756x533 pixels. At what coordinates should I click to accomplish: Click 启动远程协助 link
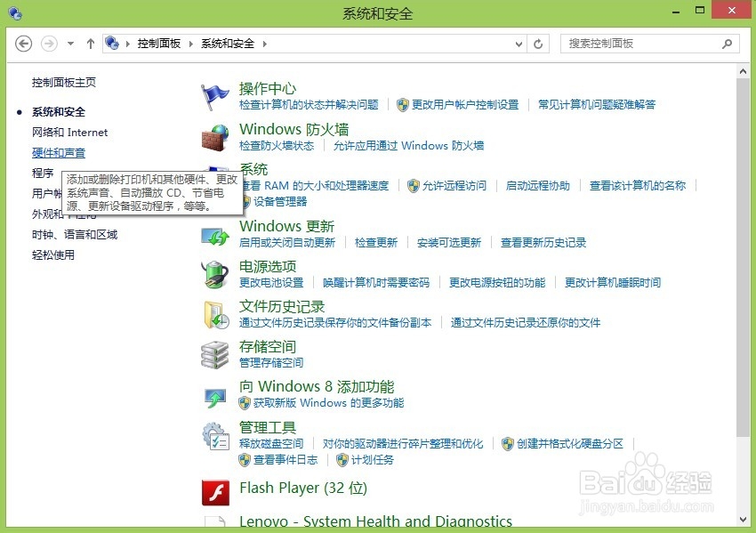[538, 186]
